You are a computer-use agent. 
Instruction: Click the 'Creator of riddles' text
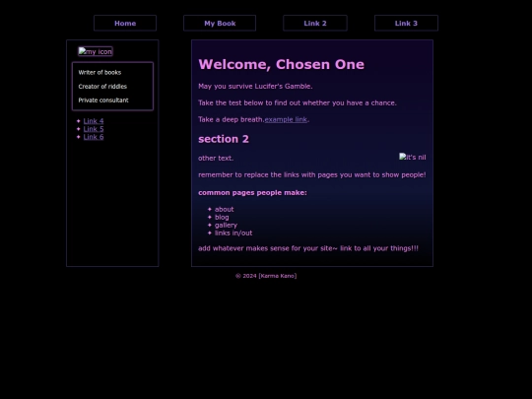[x=102, y=86]
